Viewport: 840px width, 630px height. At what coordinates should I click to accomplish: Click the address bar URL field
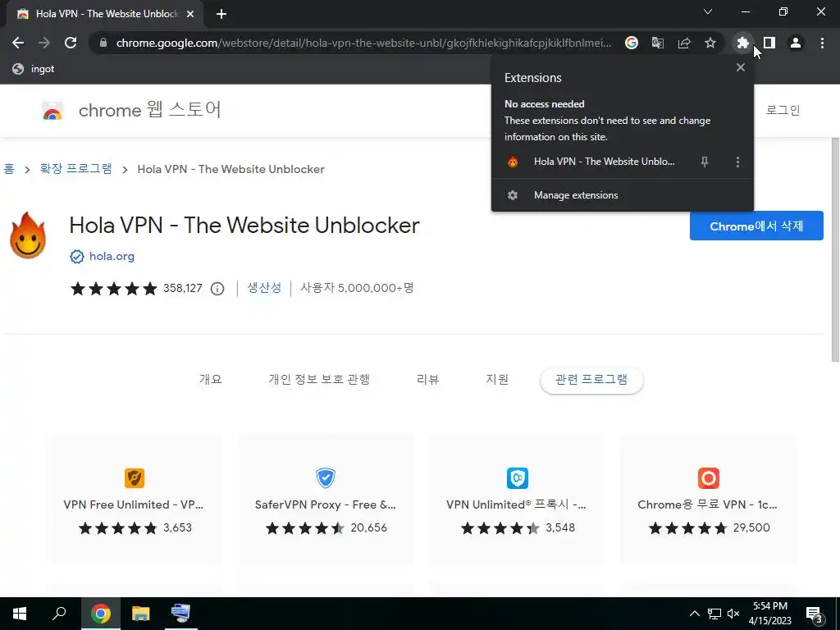(x=363, y=43)
